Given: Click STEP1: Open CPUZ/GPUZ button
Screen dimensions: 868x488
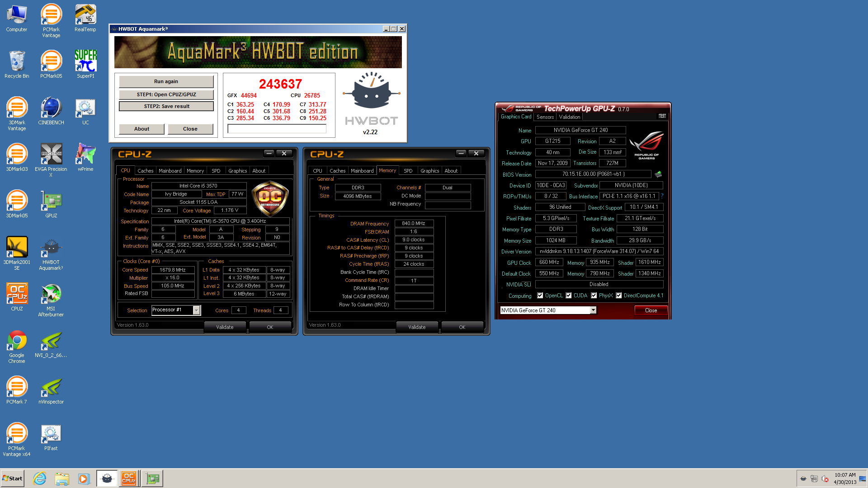Looking at the screenshot, I should (166, 95).
